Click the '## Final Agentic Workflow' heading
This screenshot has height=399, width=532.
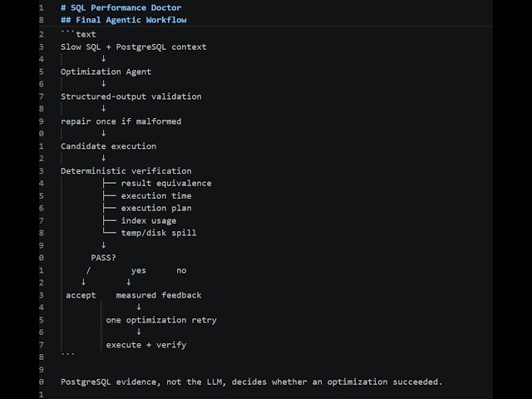point(124,20)
